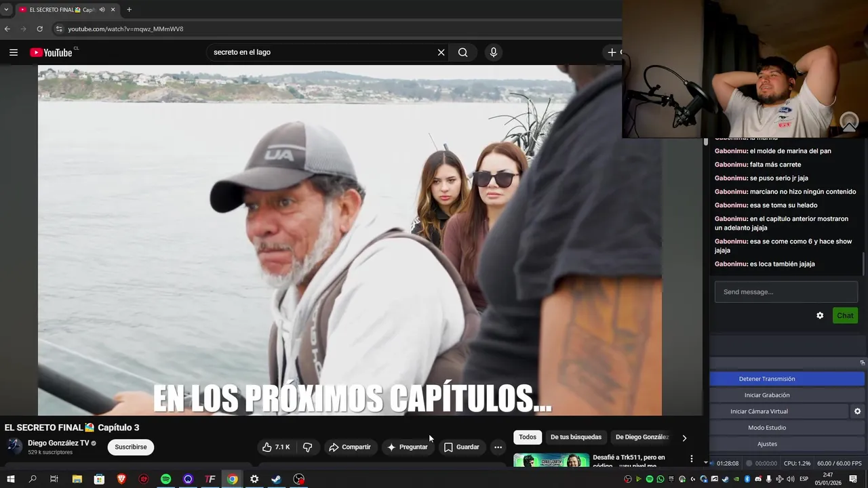Open chat settings gear icon
This screenshot has width=868, height=488.
pos(820,315)
